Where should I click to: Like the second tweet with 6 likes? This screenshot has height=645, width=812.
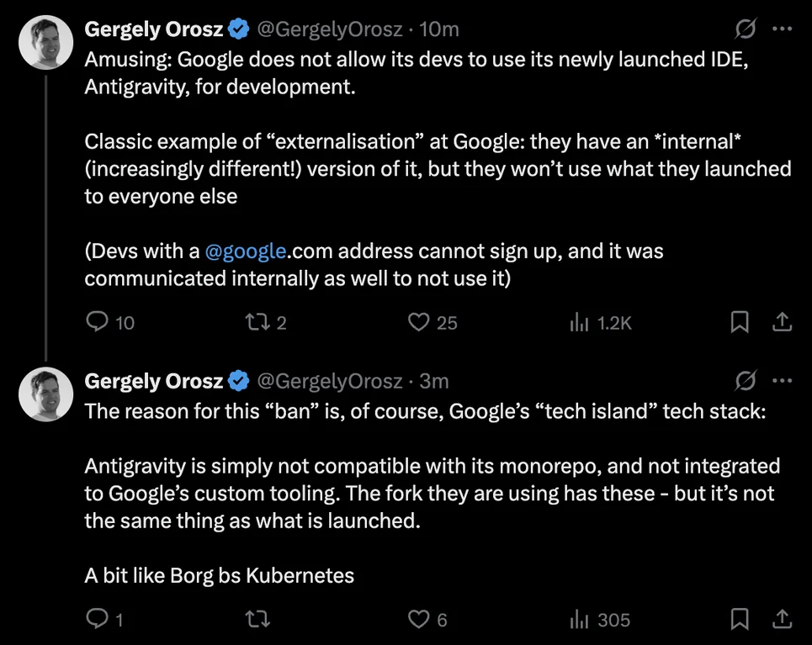click(x=419, y=620)
